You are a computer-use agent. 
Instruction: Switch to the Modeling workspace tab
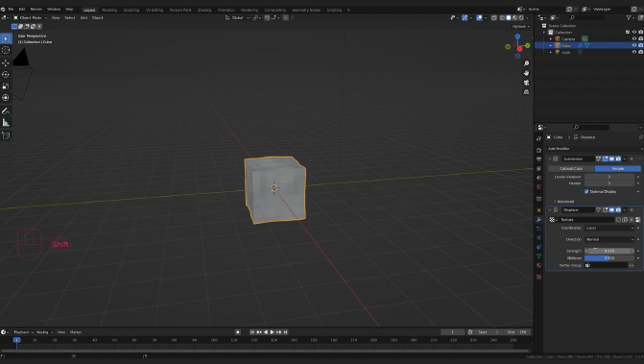tap(109, 10)
